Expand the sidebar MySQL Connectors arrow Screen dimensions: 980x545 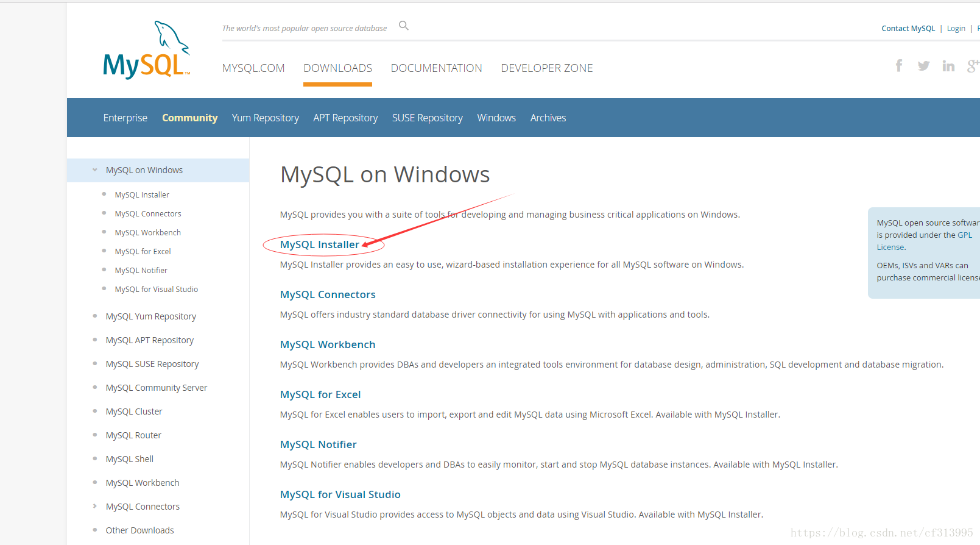click(x=95, y=506)
